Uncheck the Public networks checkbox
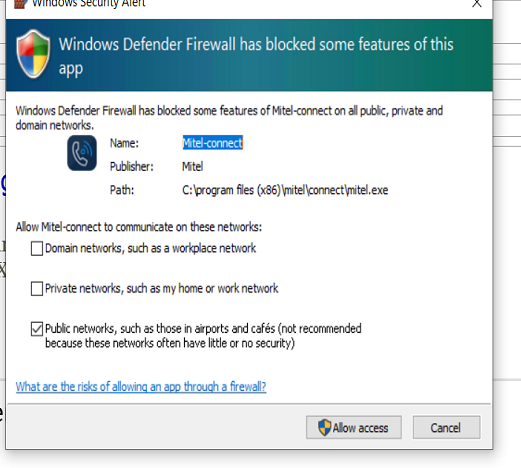The height and width of the screenshot is (468, 521). tap(37, 329)
